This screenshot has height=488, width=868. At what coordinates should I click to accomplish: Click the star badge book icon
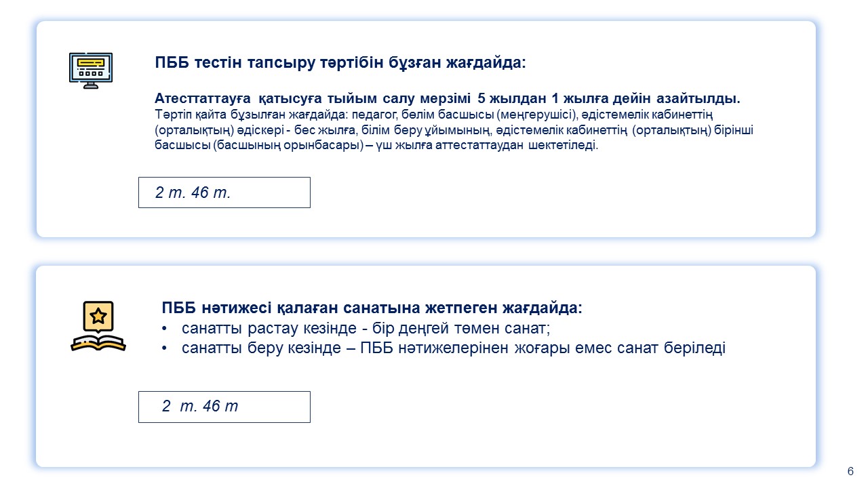(x=98, y=326)
